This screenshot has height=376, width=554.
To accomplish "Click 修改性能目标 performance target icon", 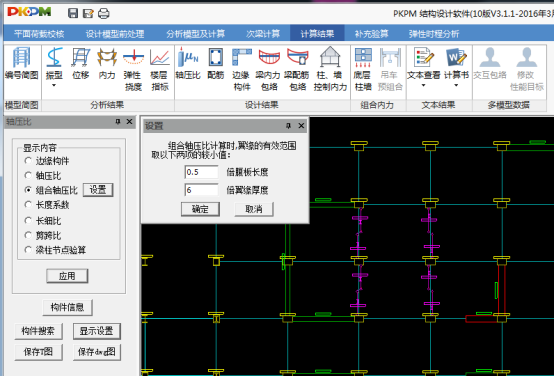I will 527,69.
